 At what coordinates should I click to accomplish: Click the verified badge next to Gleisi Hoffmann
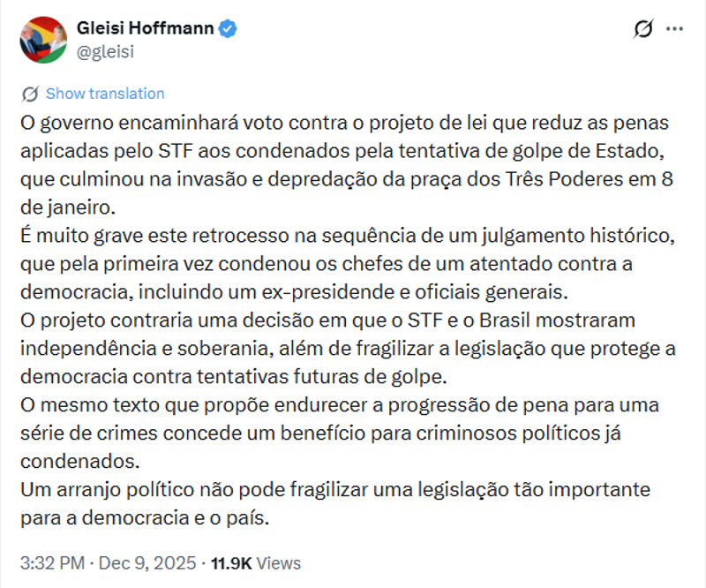(226, 26)
